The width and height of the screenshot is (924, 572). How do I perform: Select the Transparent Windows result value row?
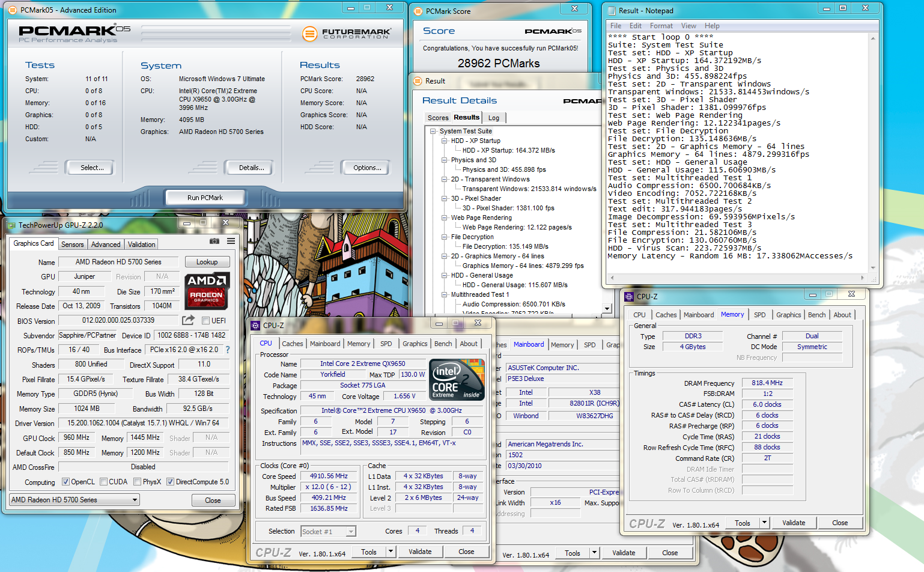tap(529, 189)
